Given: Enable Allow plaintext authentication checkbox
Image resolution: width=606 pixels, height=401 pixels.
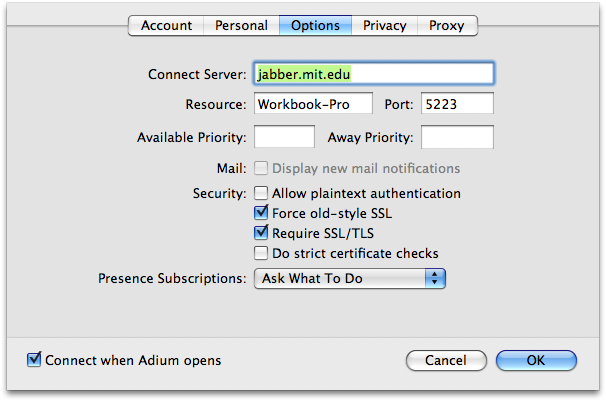Looking at the screenshot, I should (261, 193).
